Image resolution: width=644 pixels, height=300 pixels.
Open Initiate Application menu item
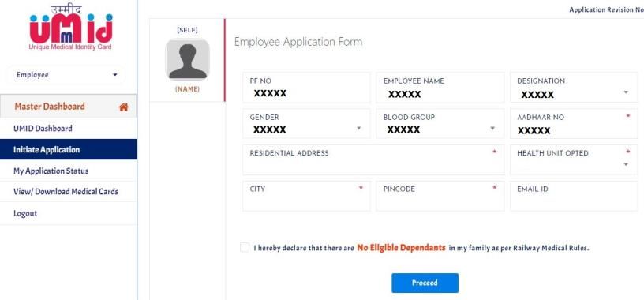coord(68,149)
